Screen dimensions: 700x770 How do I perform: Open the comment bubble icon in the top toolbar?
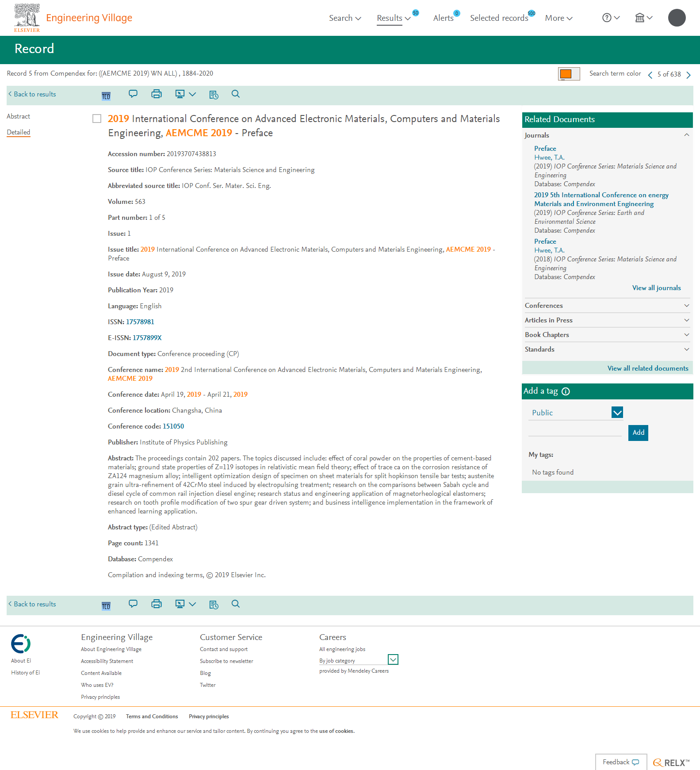pyautogui.click(x=133, y=94)
